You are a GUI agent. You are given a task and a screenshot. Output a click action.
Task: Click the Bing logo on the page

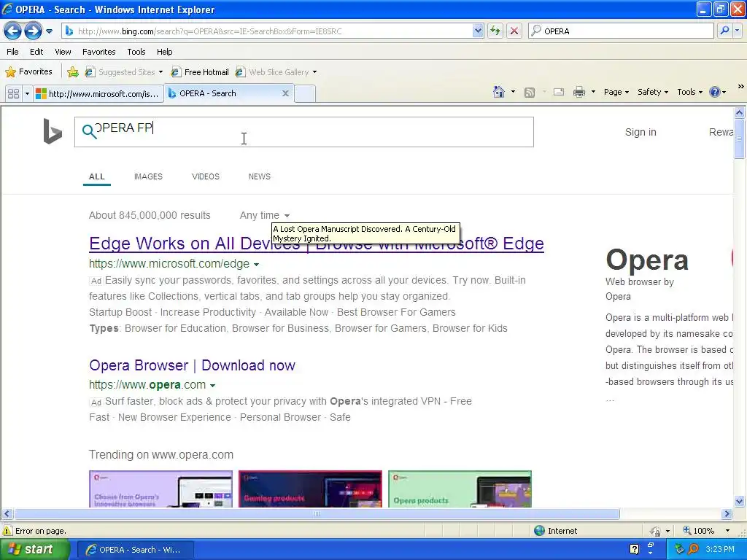[53, 131]
